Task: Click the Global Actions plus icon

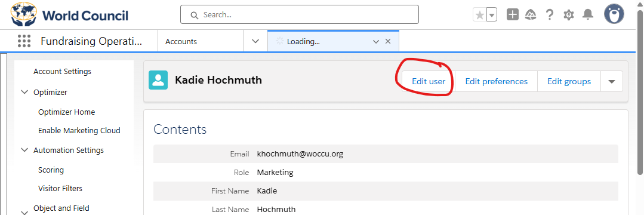Action: [513, 15]
